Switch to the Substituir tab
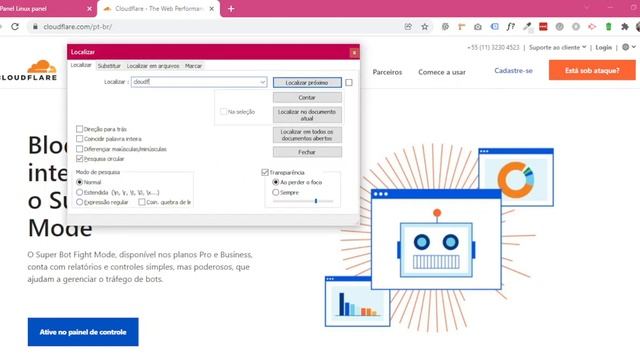The image size is (640, 360). [x=109, y=66]
